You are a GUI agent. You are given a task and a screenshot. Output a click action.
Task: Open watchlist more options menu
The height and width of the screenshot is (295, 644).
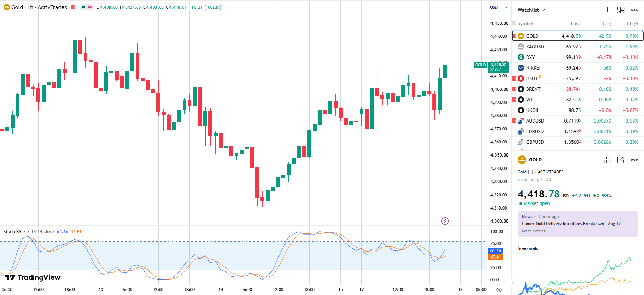tap(634, 10)
